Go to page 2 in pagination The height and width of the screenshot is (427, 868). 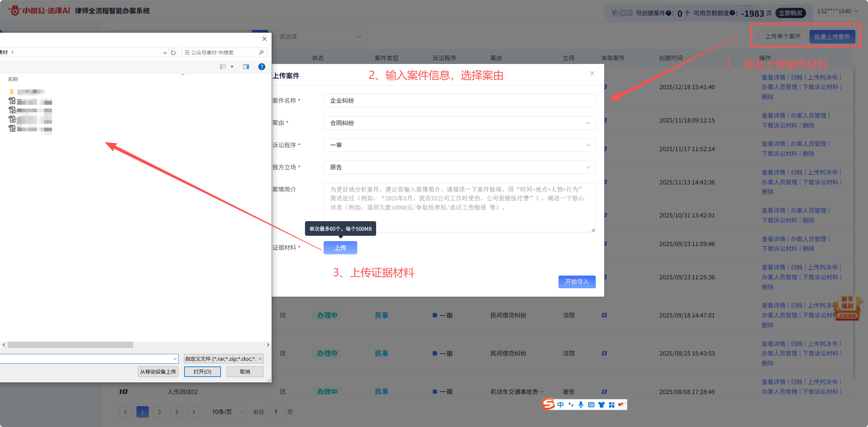tap(159, 412)
